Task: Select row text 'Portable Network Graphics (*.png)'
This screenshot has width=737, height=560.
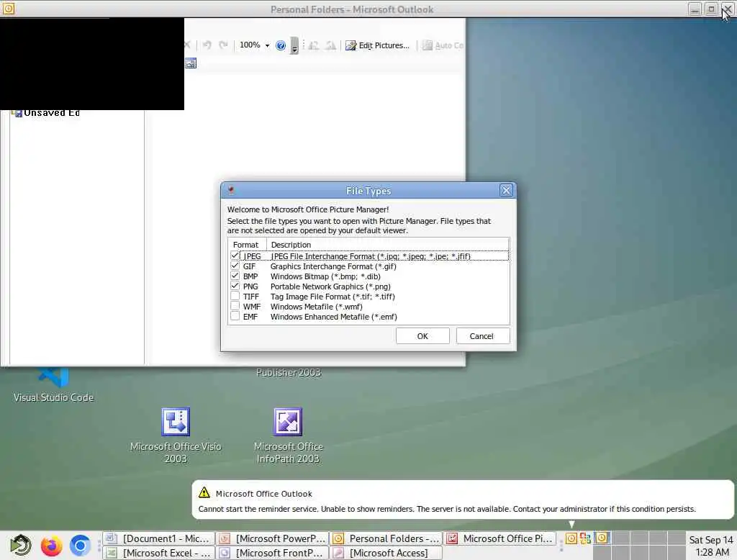Action: pyautogui.click(x=330, y=286)
